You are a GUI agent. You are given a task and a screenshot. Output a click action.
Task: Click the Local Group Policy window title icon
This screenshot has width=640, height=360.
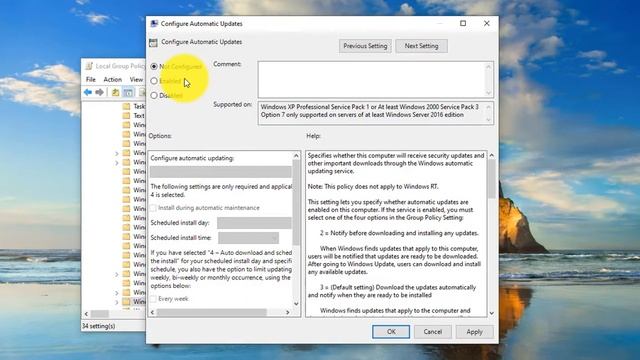(x=89, y=66)
